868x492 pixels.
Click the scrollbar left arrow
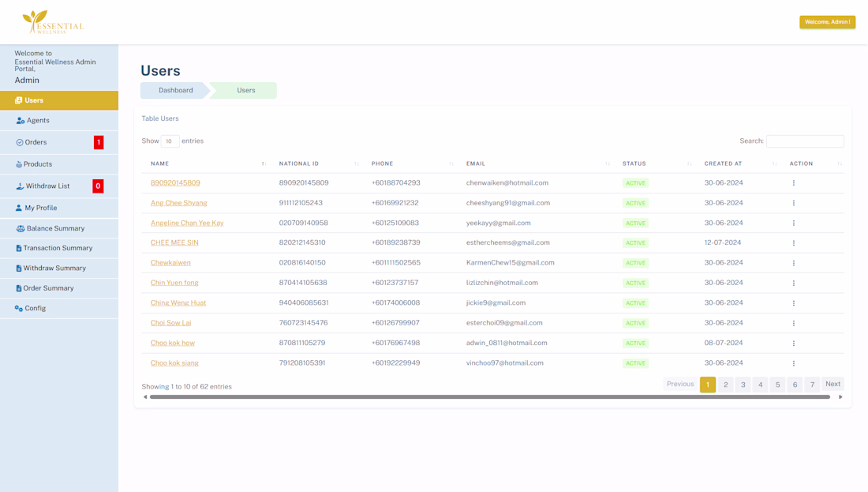pyautogui.click(x=145, y=396)
